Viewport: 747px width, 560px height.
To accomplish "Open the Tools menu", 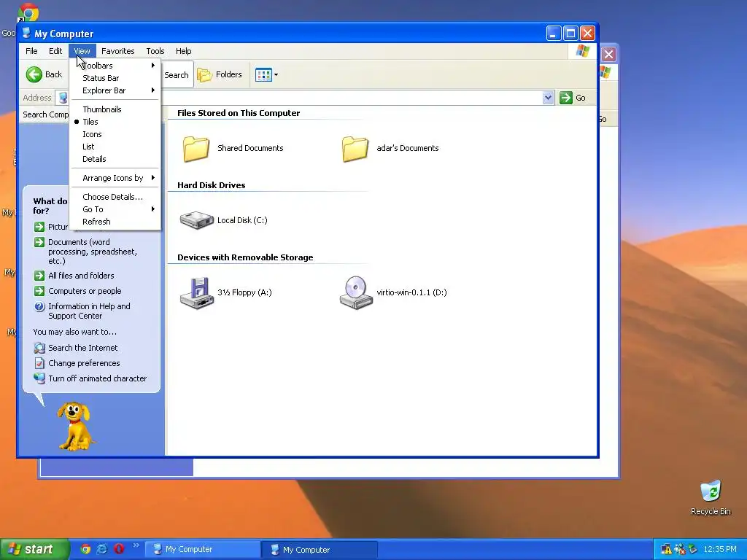I will tap(155, 51).
